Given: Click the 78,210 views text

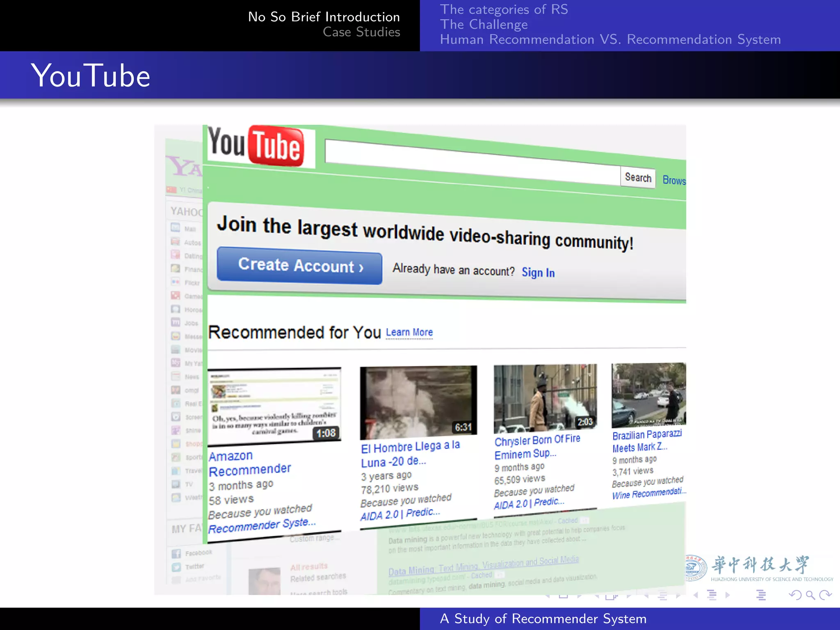Looking at the screenshot, I should click(x=390, y=488).
